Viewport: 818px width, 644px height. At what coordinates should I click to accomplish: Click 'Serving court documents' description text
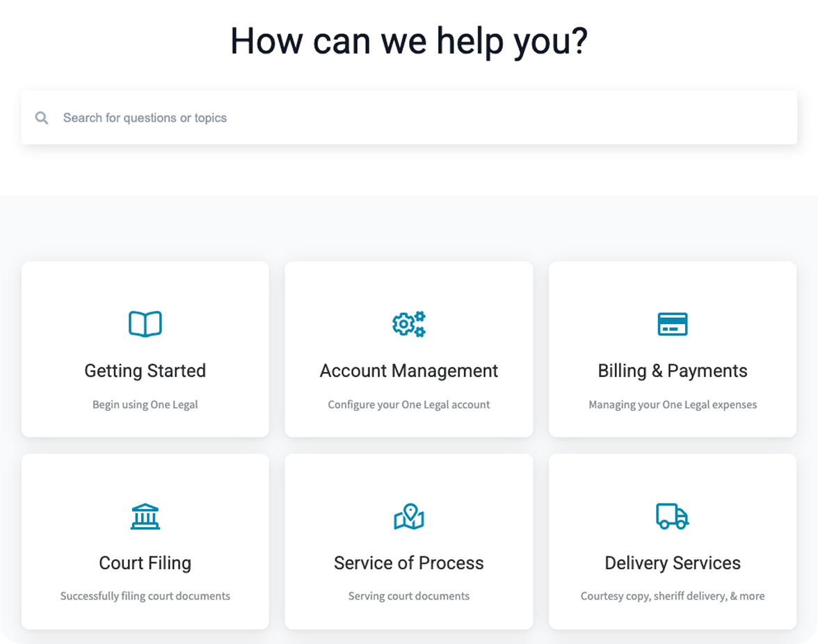[x=409, y=596]
